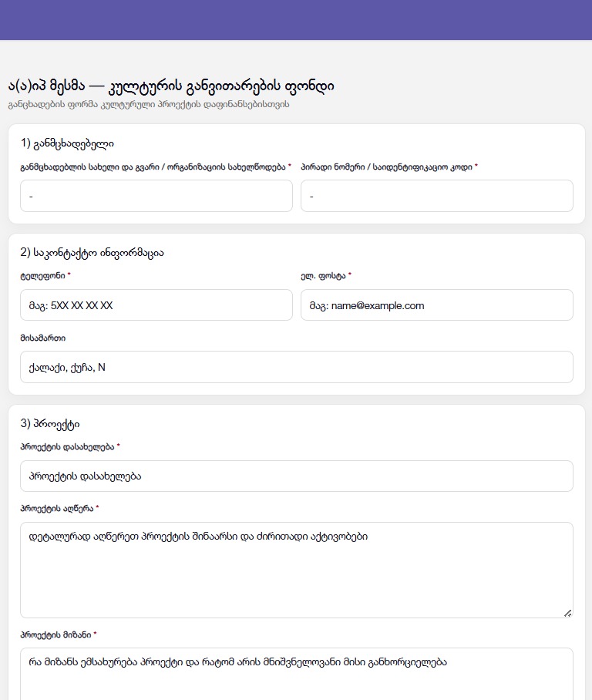Click the applicant name / organization input field
Screen dimensions: 592x700
click(x=156, y=196)
